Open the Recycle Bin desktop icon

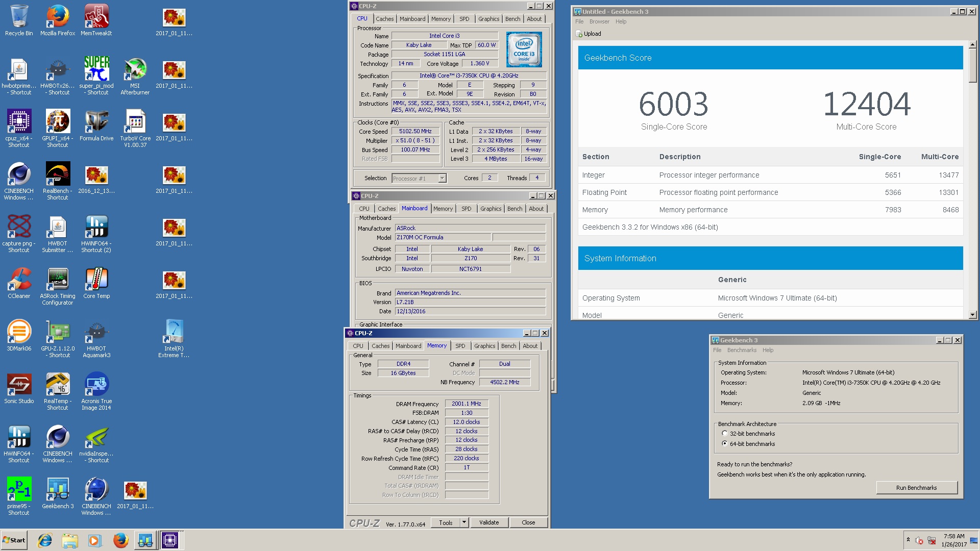point(19,20)
